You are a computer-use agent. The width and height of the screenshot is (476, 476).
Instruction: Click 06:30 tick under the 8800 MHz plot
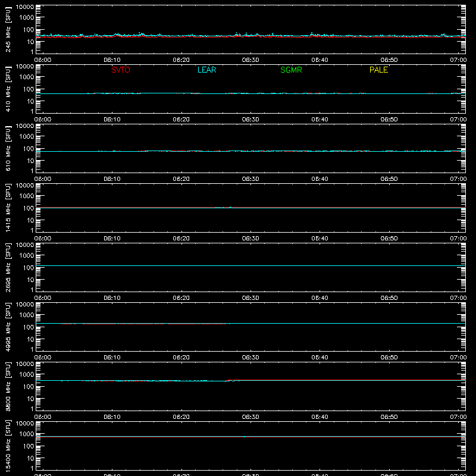coord(250,417)
